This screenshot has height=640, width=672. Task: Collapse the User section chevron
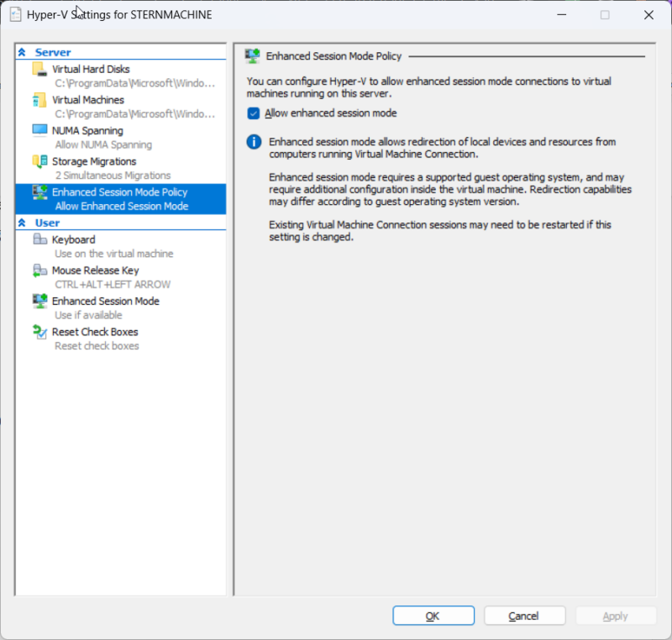point(22,223)
